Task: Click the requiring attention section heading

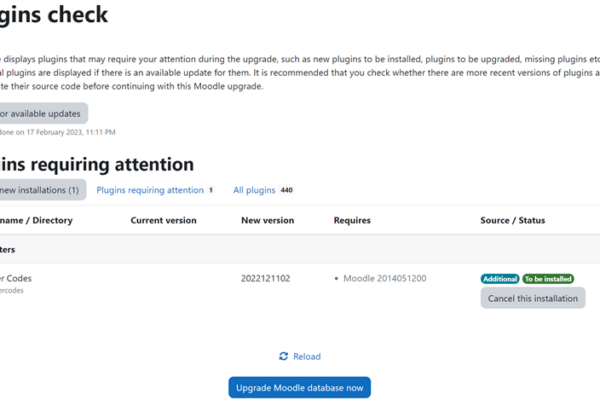Action: [x=97, y=164]
